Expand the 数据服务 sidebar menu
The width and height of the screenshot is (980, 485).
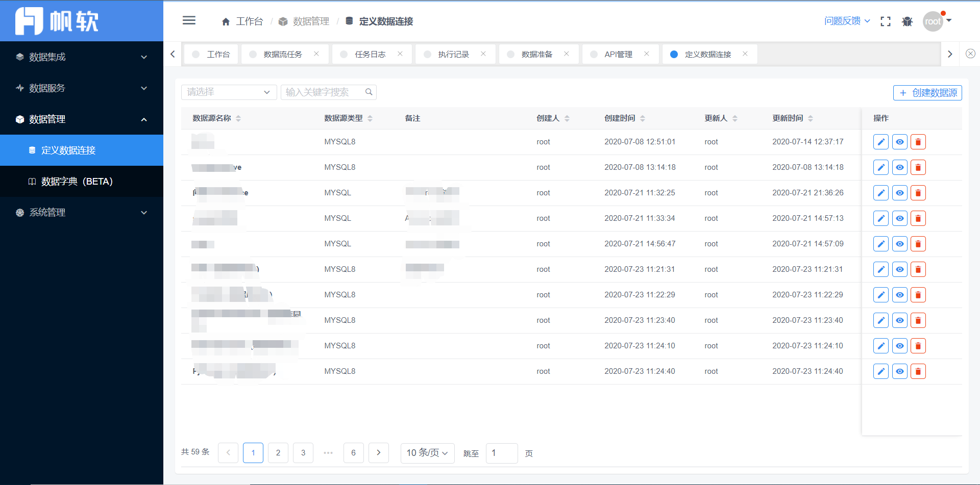(82, 88)
